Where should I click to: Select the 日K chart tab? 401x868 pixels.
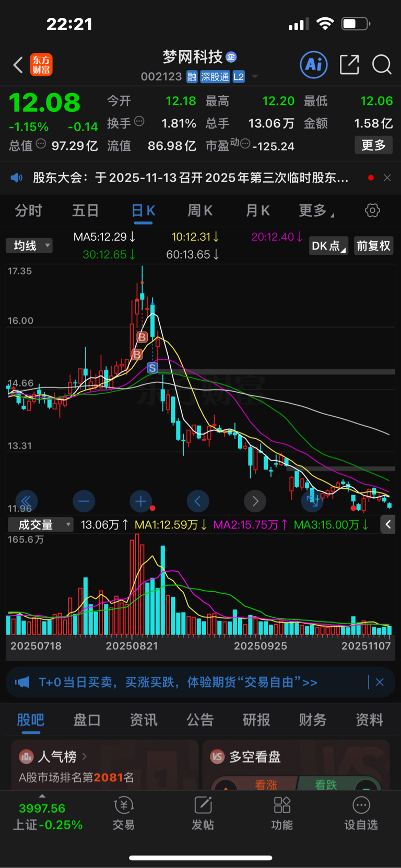tap(143, 210)
